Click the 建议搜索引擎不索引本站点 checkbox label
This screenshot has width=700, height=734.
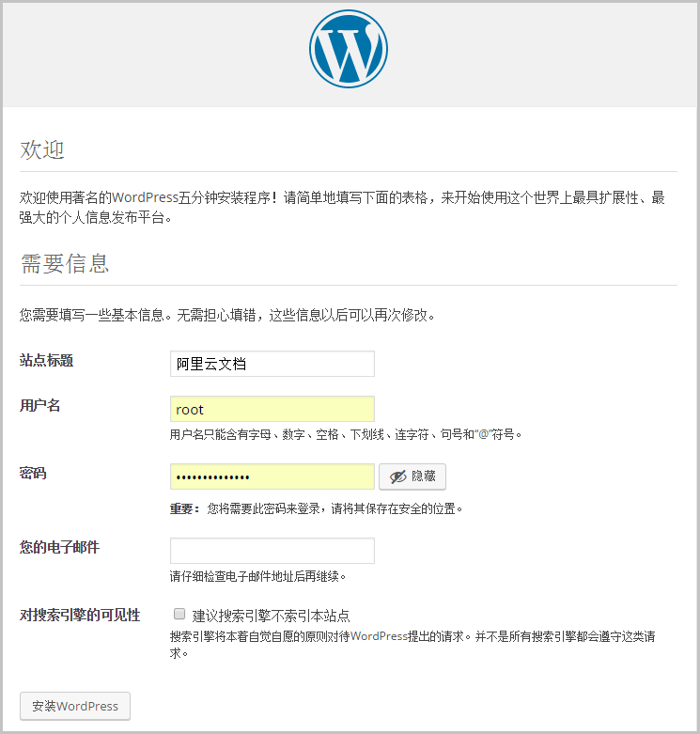point(271,616)
